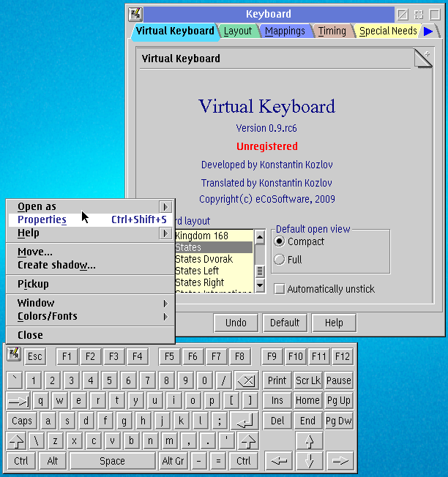Toggle the left Ctrl key
The image size is (448, 477).
tap(21, 461)
